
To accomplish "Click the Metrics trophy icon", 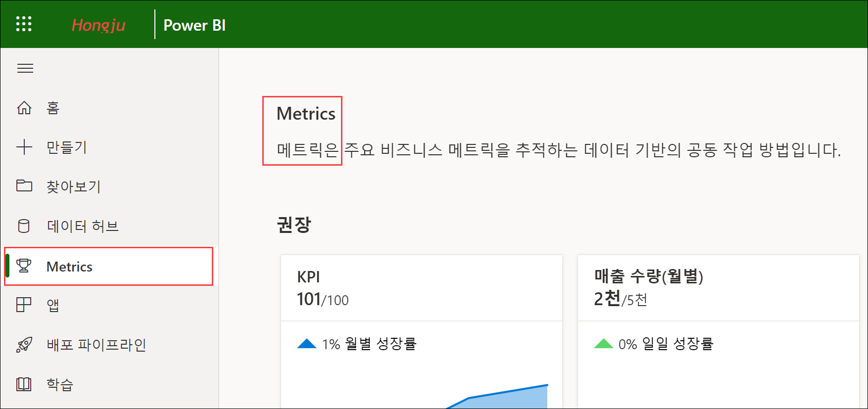I will point(24,266).
